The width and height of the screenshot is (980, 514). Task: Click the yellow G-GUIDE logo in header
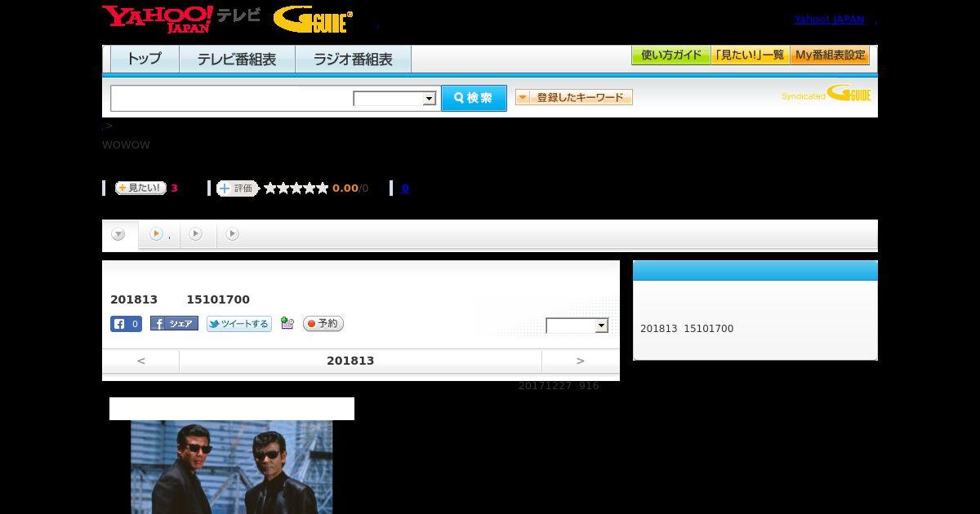click(x=313, y=20)
